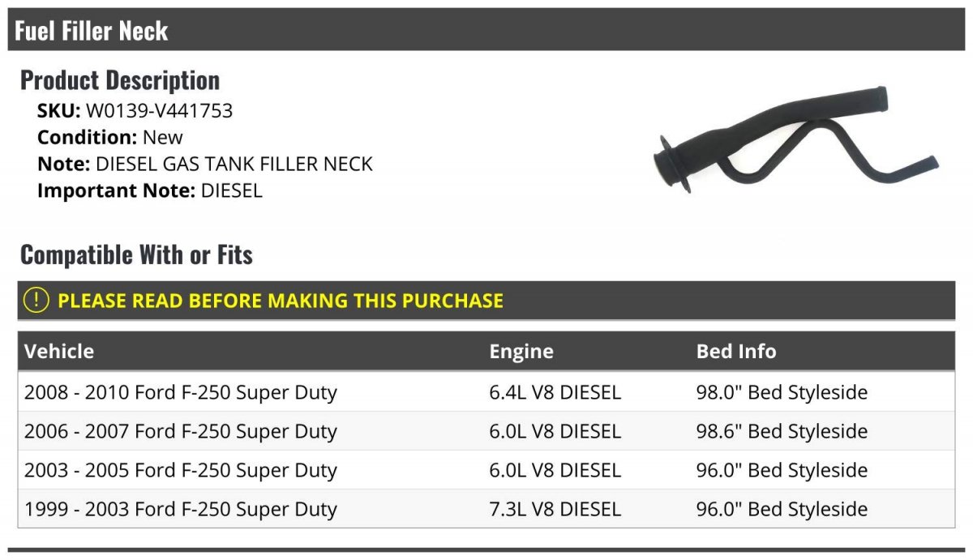Click the Condition: New line
The height and width of the screenshot is (560, 973).
(110, 138)
